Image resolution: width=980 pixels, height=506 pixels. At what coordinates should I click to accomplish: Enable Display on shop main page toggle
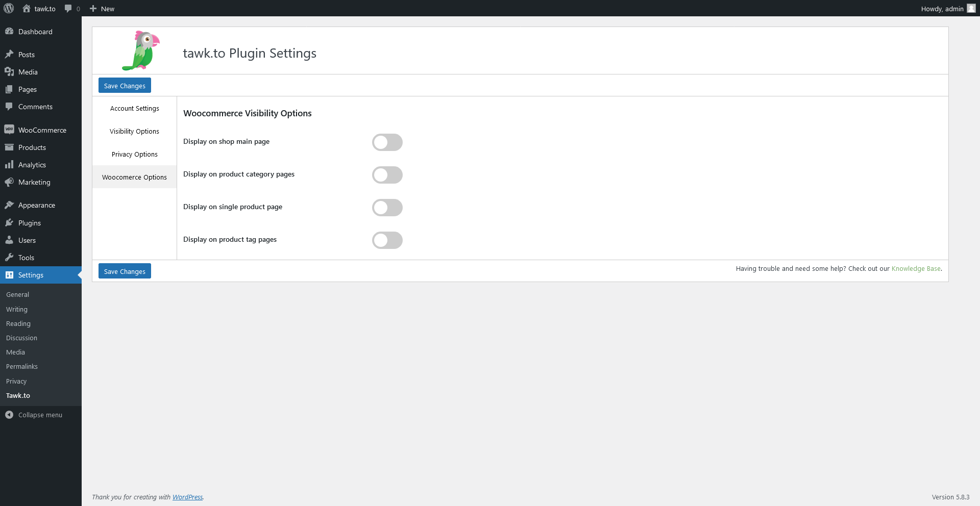coord(387,142)
